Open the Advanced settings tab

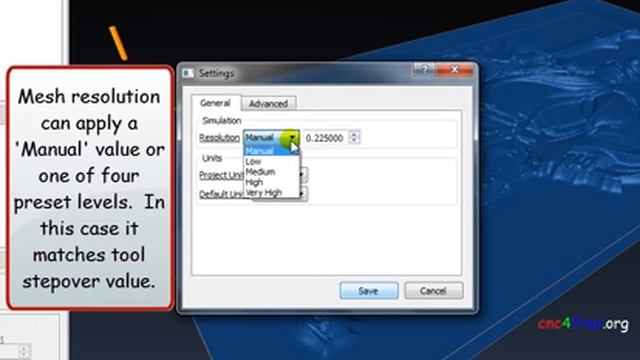click(268, 104)
